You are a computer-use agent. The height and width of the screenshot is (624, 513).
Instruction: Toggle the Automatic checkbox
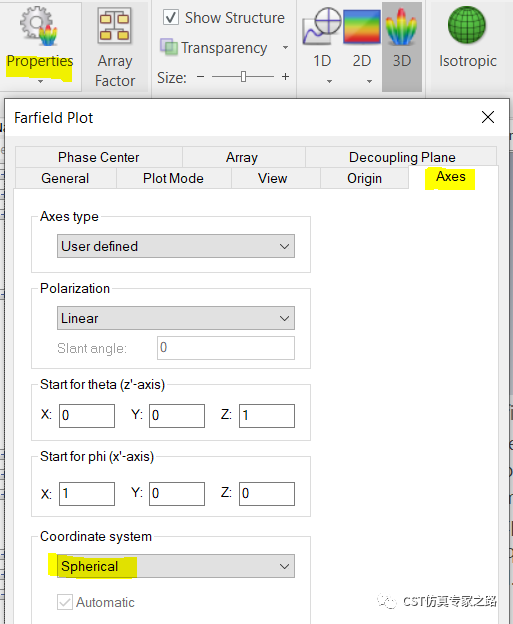click(65, 602)
